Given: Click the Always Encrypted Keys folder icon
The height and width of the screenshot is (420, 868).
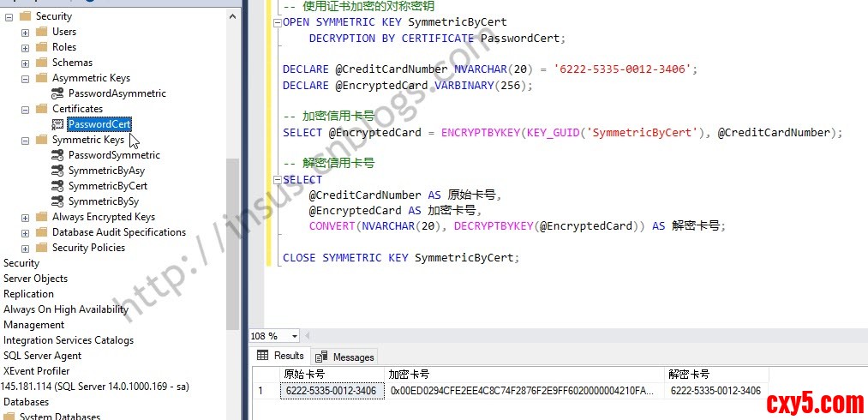Looking at the screenshot, I should pos(41,217).
